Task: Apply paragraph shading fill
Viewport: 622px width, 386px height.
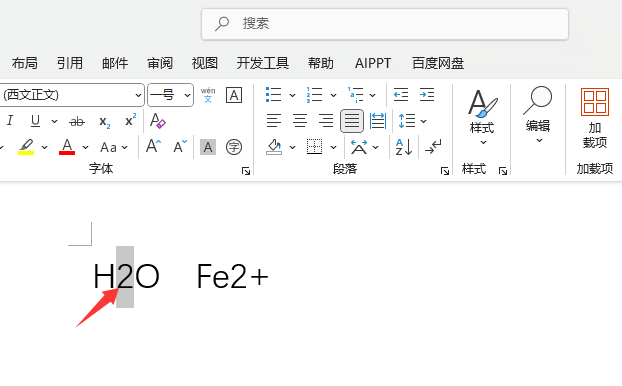Action: pos(274,147)
